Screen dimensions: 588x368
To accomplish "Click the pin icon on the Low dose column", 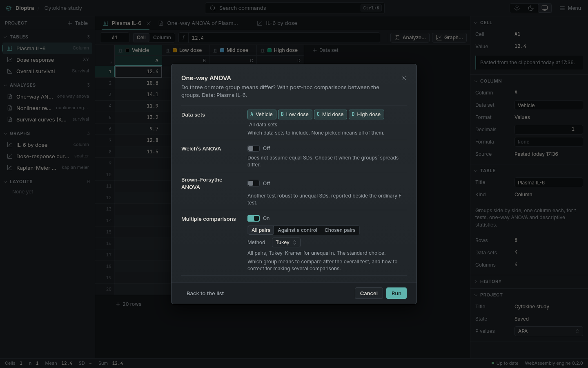I will [168, 51].
